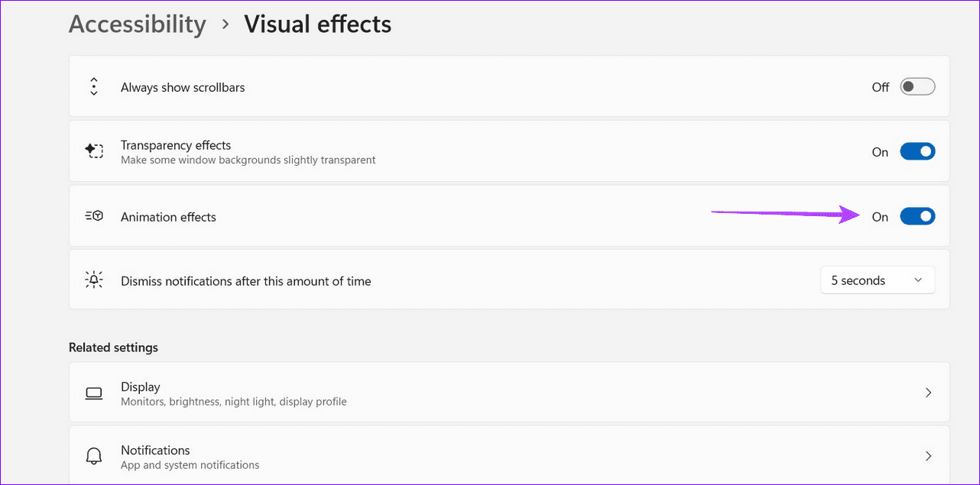
Task: Click the Animation effects icon
Action: tap(93, 215)
